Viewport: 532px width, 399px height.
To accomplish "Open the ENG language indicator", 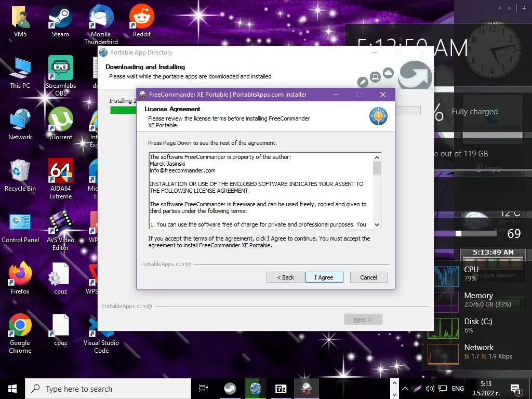I will [458, 389].
